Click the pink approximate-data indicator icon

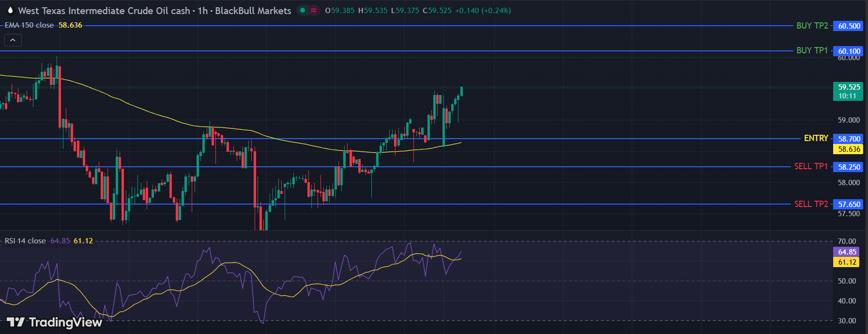click(314, 10)
